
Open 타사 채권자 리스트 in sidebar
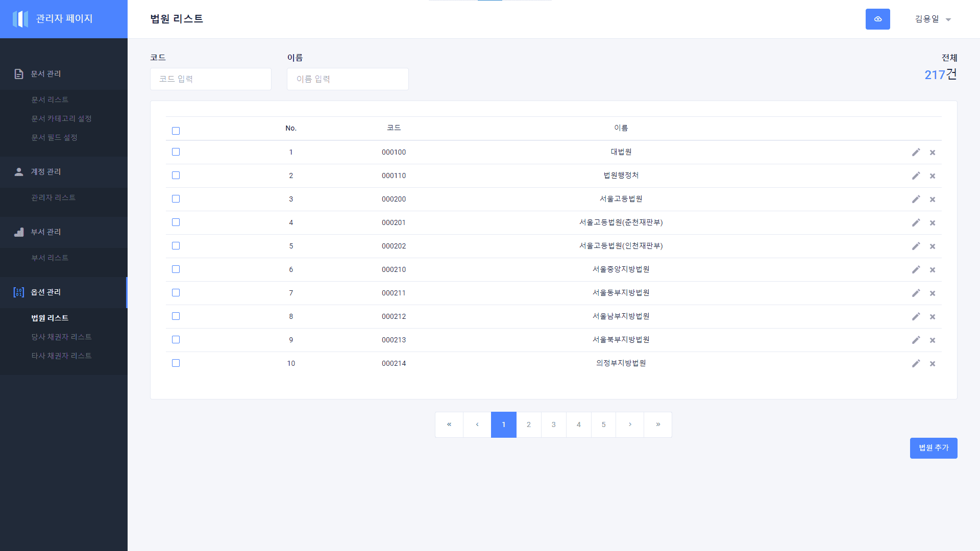[x=61, y=356]
